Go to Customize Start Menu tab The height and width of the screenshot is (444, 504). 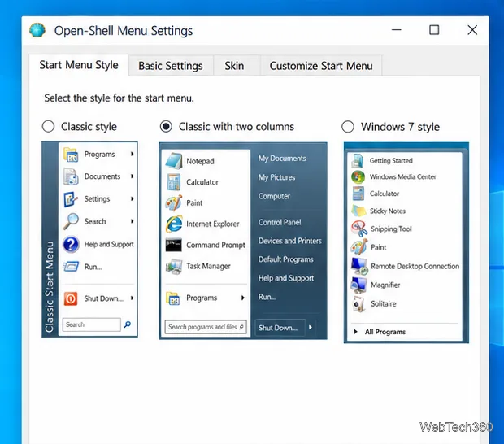point(321,66)
